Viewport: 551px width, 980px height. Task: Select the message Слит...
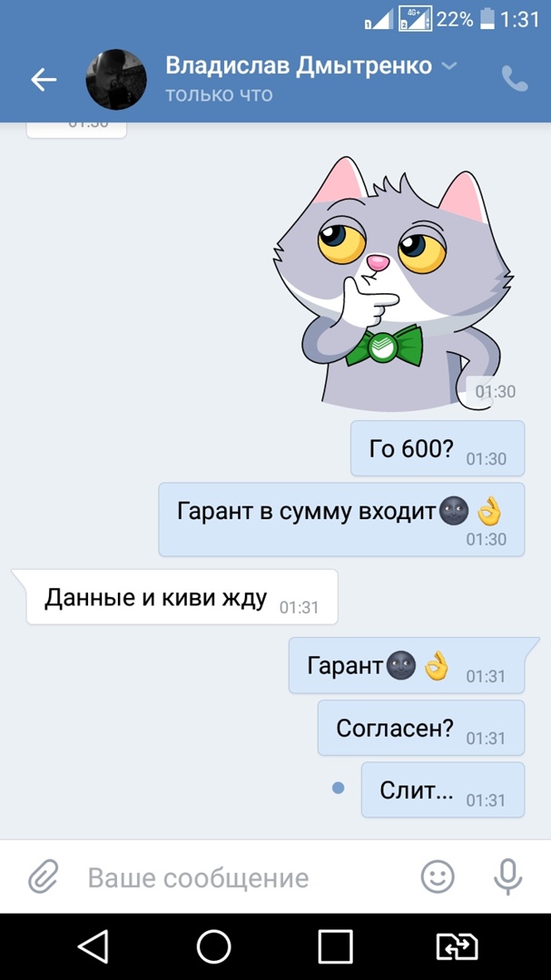[443, 789]
